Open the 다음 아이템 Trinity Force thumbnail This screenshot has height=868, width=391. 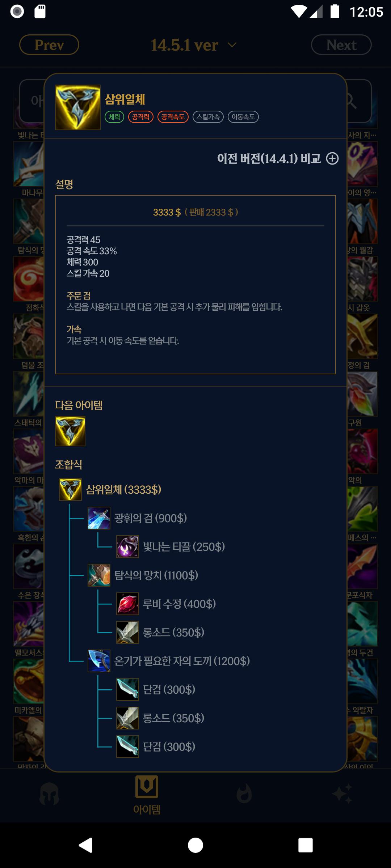click(70, 431)
